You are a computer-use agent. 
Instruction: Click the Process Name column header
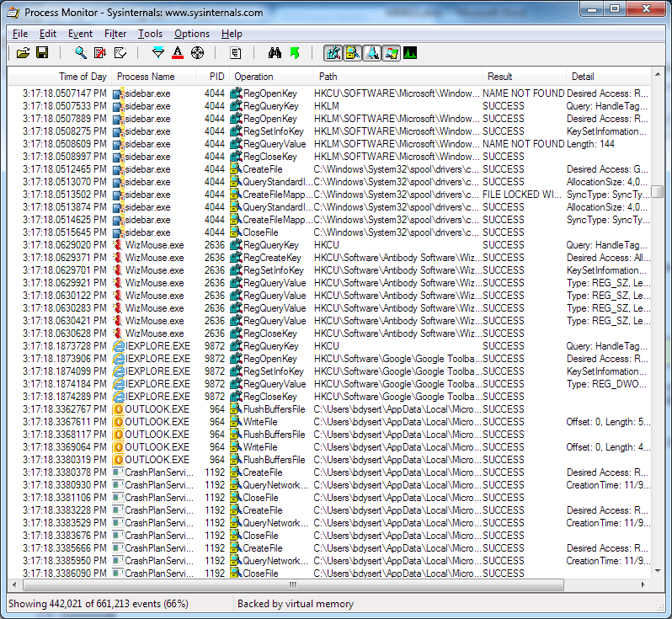(154, 77)
